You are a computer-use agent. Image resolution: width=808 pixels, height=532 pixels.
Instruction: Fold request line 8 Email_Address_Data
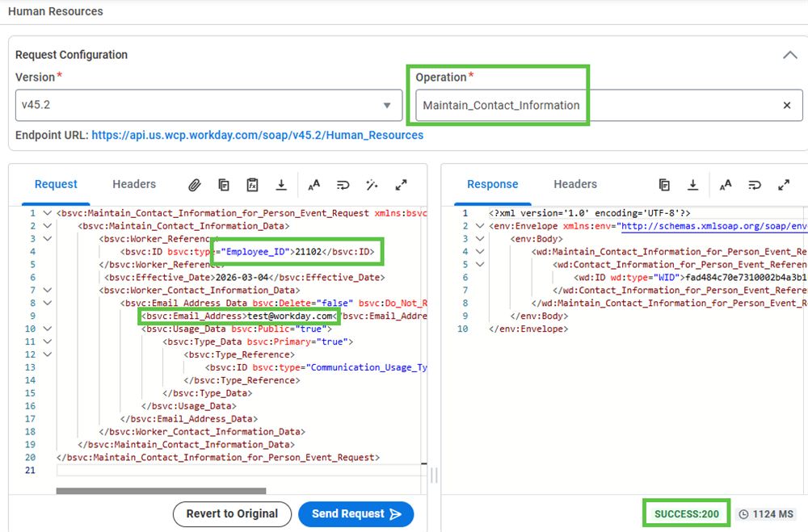tap(48, 304)
